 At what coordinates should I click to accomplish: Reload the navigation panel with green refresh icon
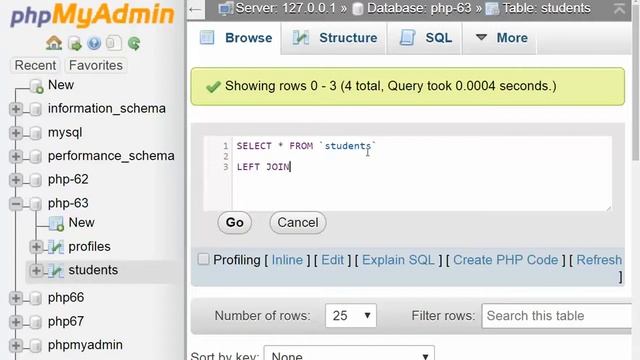point(134,43)
